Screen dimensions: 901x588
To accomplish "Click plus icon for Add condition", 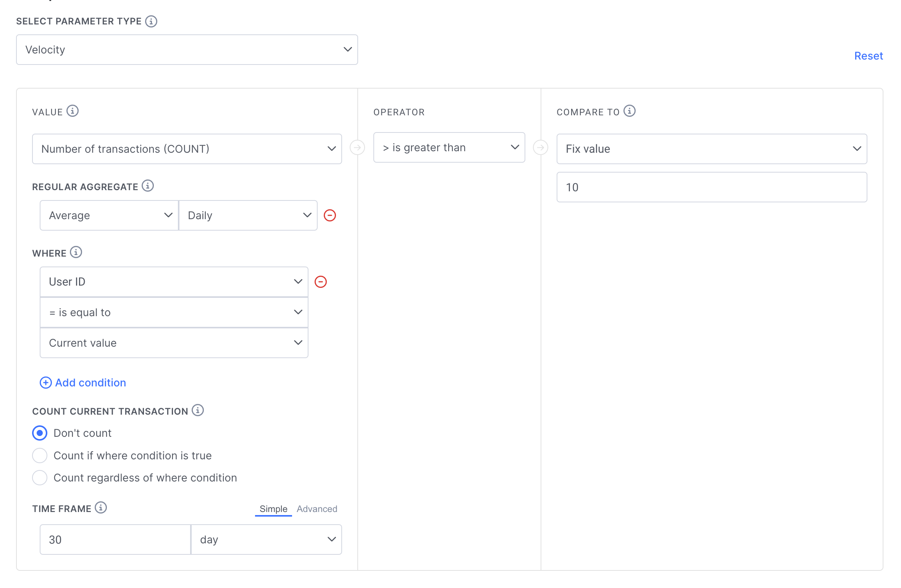I will [46, 383].
